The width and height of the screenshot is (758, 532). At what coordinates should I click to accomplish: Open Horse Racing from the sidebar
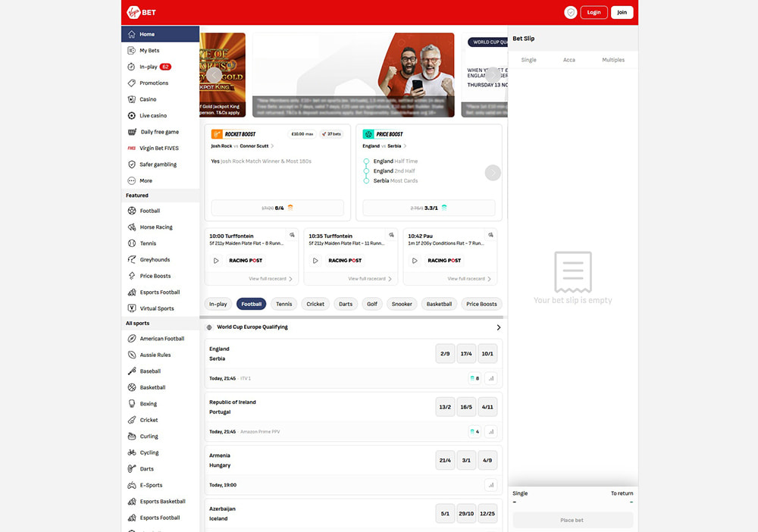(155, 227)
